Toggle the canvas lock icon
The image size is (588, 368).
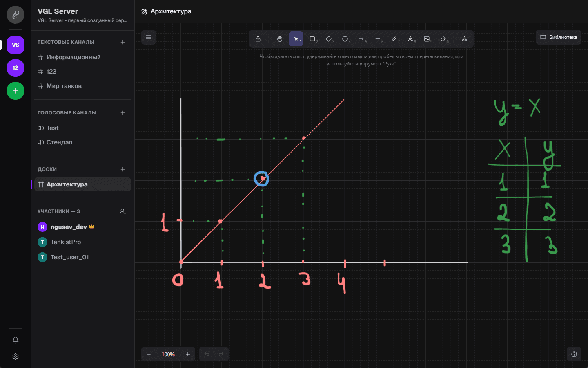[258, 39]
